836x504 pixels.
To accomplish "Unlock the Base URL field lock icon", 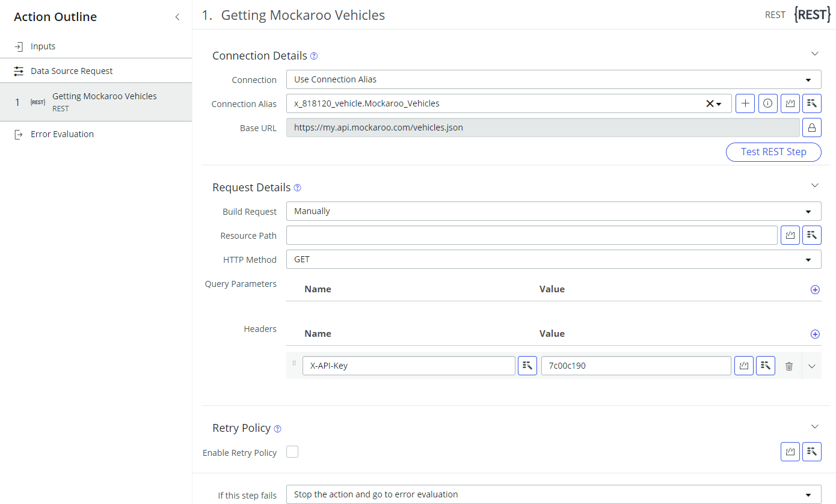I will [811, 127].
